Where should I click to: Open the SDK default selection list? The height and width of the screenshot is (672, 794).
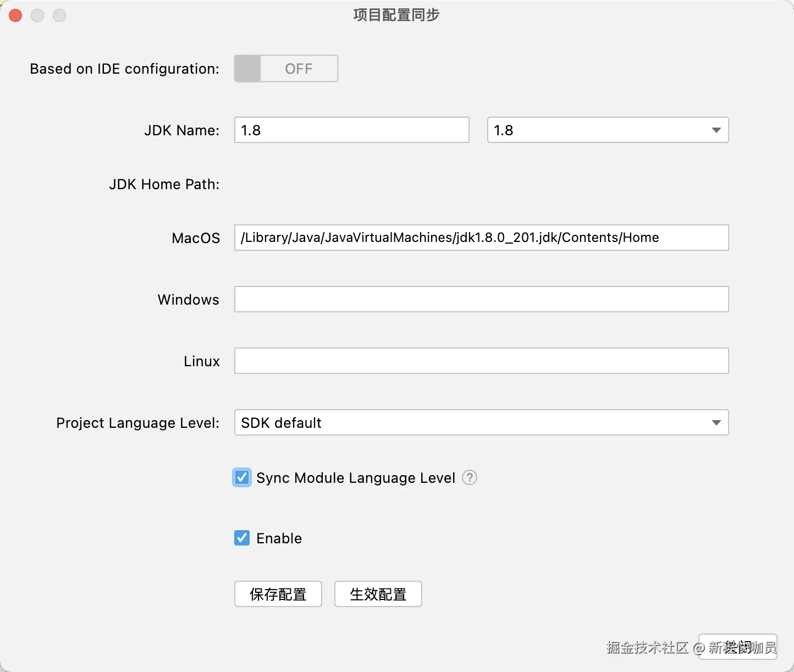pos(481,422)
